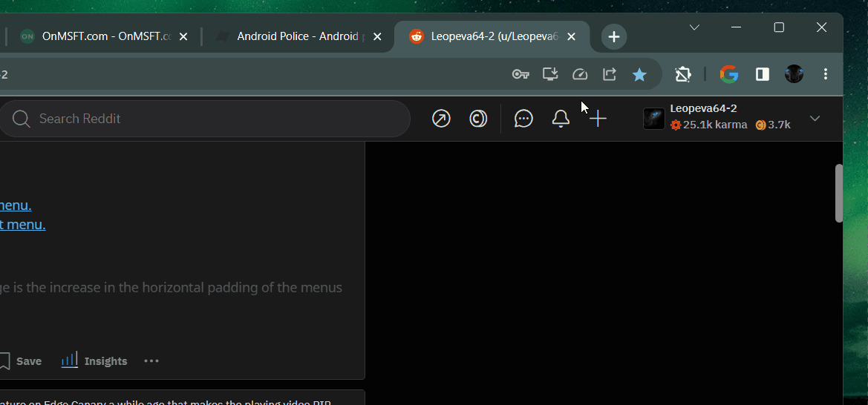Screen dimensions: 868x405
Task: Open the share this page icon
Action: pyautogui.click(x=610, y=74)
